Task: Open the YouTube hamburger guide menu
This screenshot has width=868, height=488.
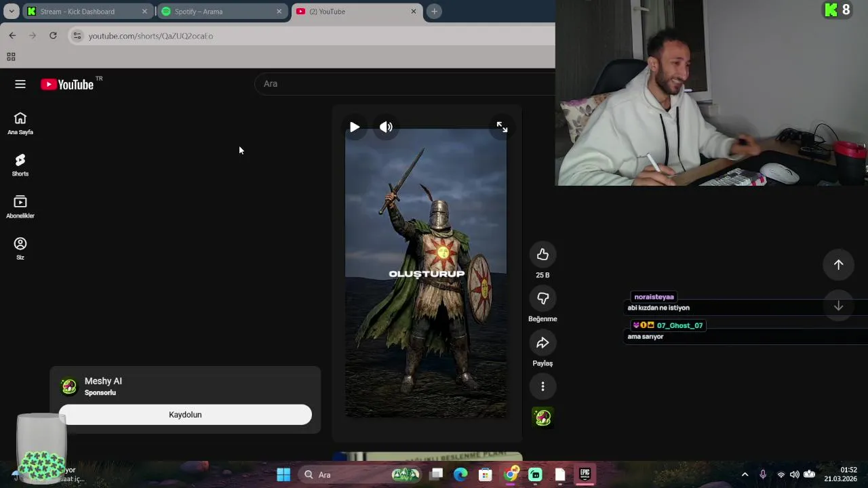Action: [x=20, y=84]
